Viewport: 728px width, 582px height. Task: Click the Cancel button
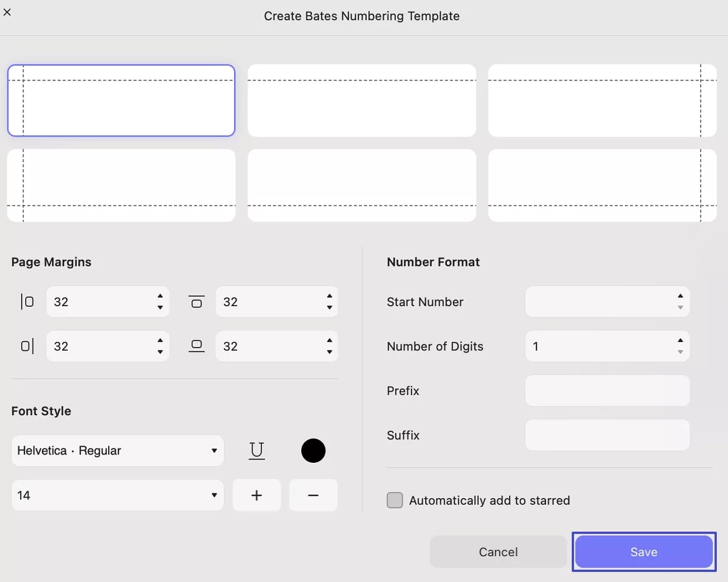coord(498,552)
